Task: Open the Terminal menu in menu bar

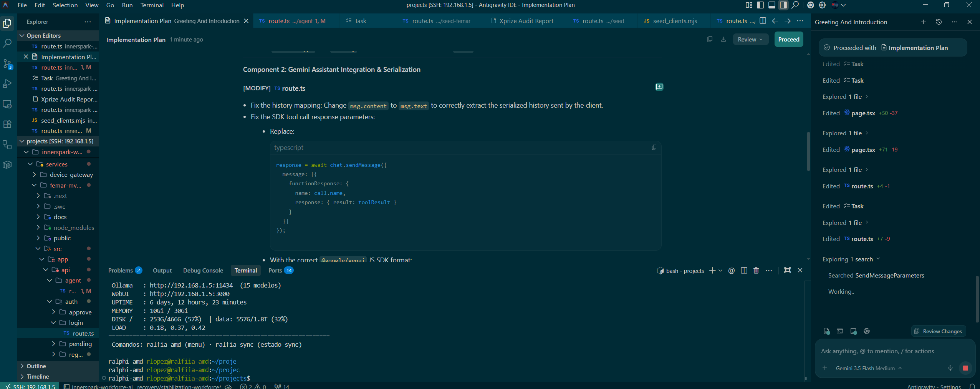Action: tap(152, 5)
